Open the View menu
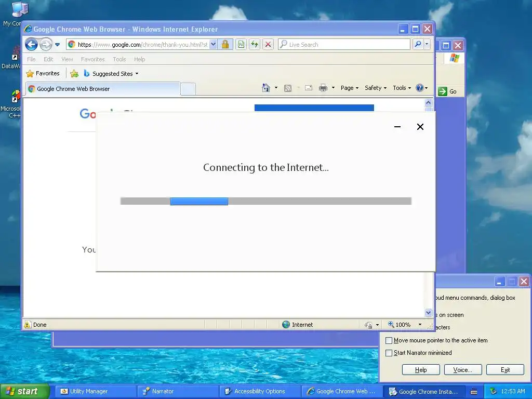Screen dimensions: 532x399 click(x=67, y=59)
